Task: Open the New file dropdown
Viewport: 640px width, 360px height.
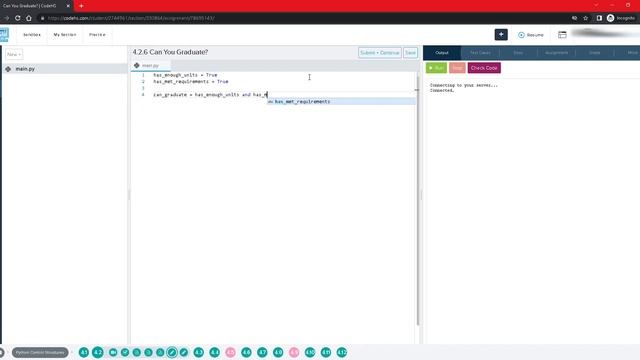Action: [x=14, y=54]
